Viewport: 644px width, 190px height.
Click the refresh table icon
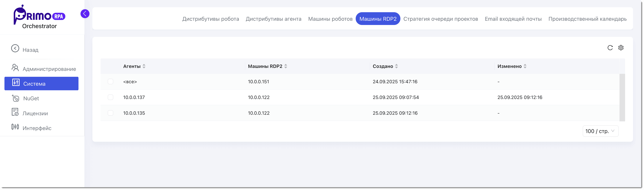click(x=610, y=48)
